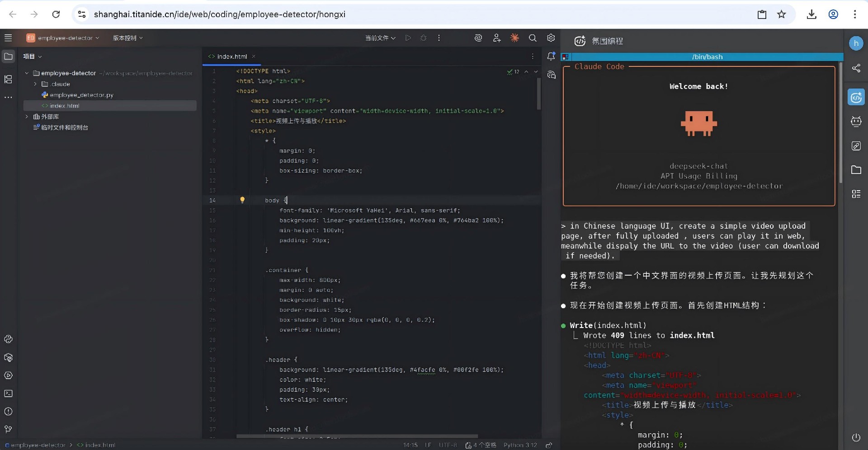
Task: Select the index.html editor tab
Action: tap(231, 56)
